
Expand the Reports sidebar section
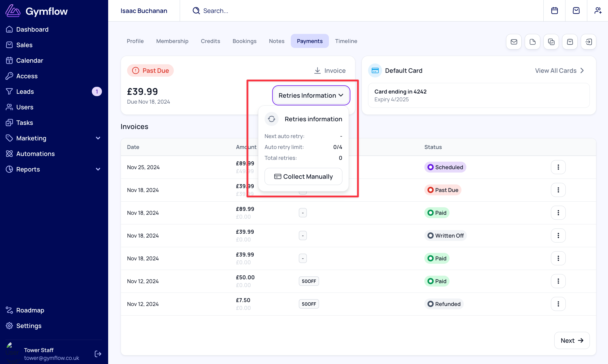tap(98, 169)
